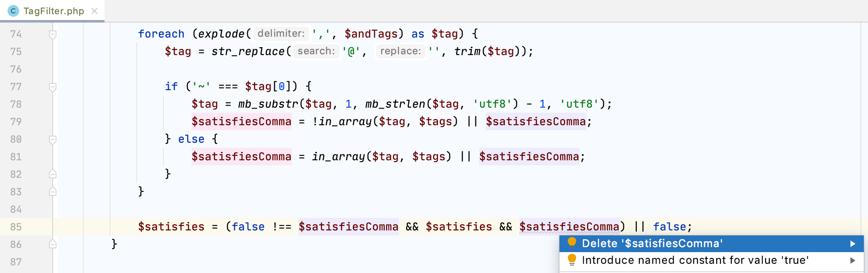Viewport: 868px width, 273px height.
Task: Click line number 74 in the gutter
Action: coord(16,34)
